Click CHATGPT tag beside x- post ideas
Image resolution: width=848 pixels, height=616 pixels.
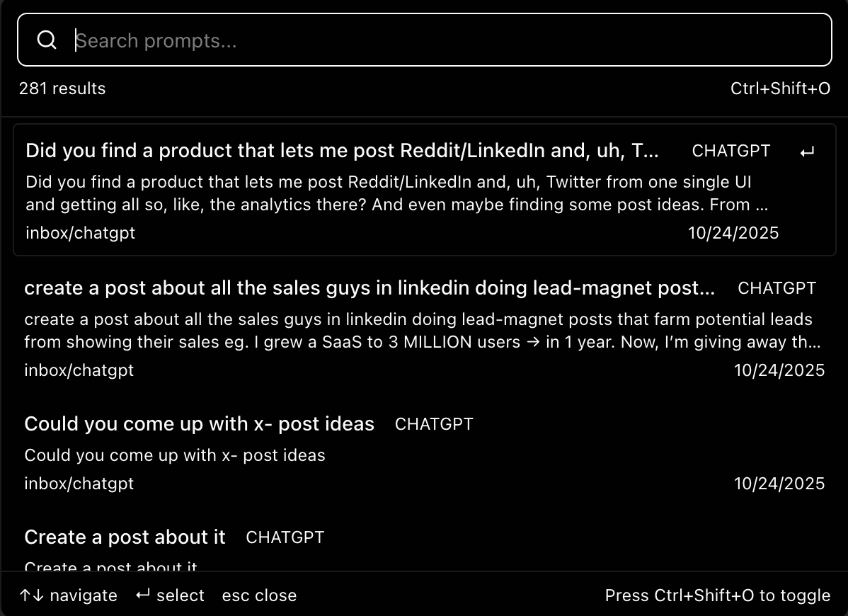point(434,425)
